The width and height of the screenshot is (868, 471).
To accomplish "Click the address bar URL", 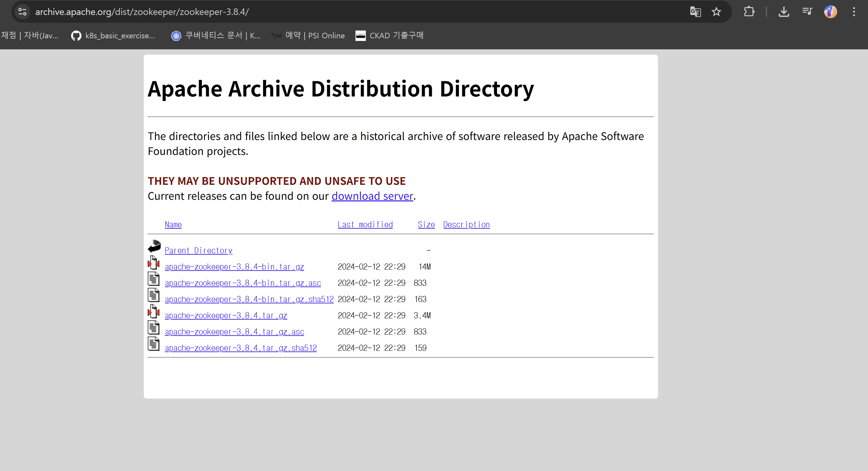I will point(142,12).
